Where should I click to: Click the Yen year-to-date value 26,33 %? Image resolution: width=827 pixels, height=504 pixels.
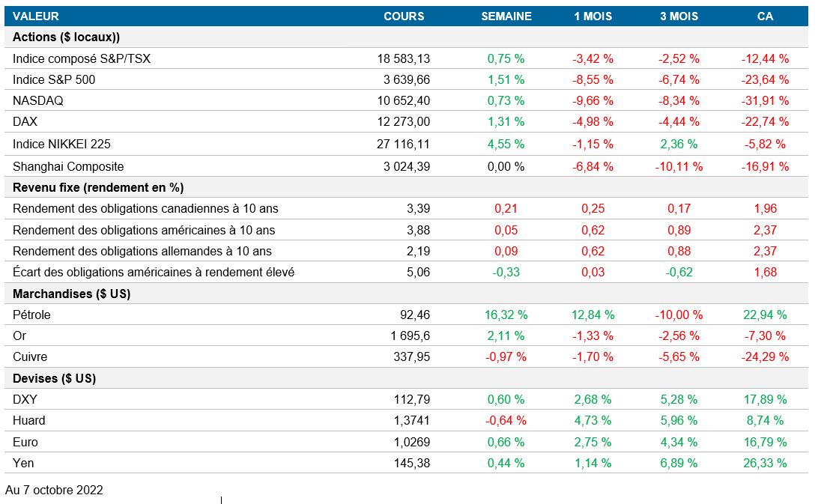765,463
